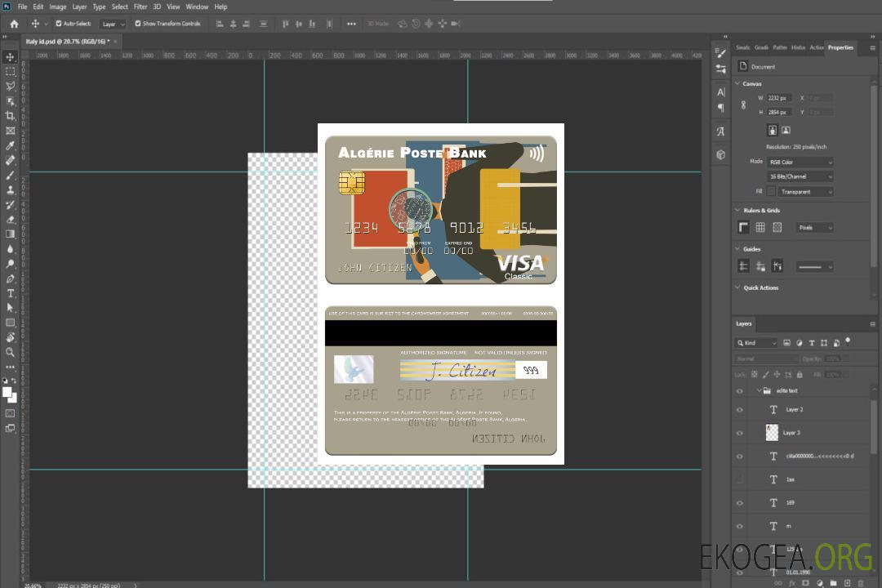The image size is (882, 588).
Task: Select the Path Selection tool
Action: pos(10,308)
